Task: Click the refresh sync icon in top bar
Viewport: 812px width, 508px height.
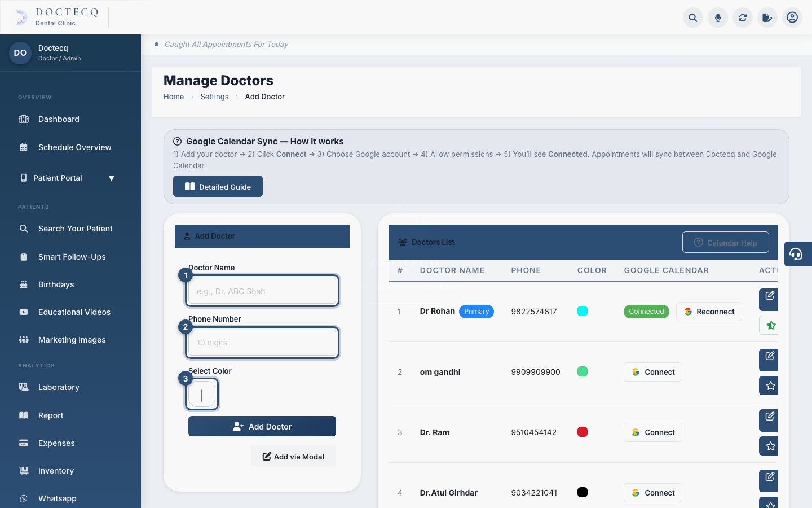Action: click(743, 17)
